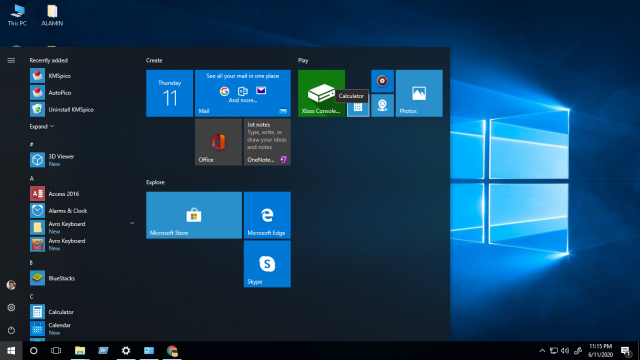The image size is (640, 360).
Task: Open volume control in system tray
Action: pyautogui.click(x=565, y=351)
